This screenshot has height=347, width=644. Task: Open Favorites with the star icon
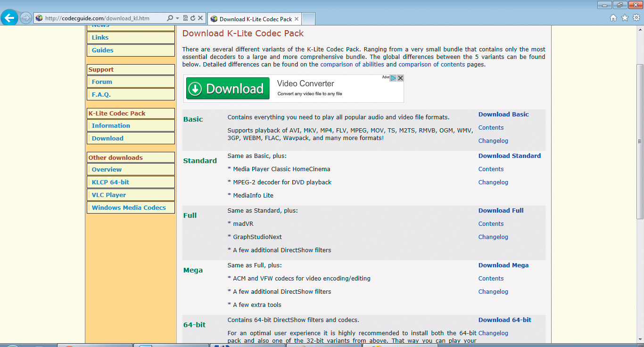[625, 18]
